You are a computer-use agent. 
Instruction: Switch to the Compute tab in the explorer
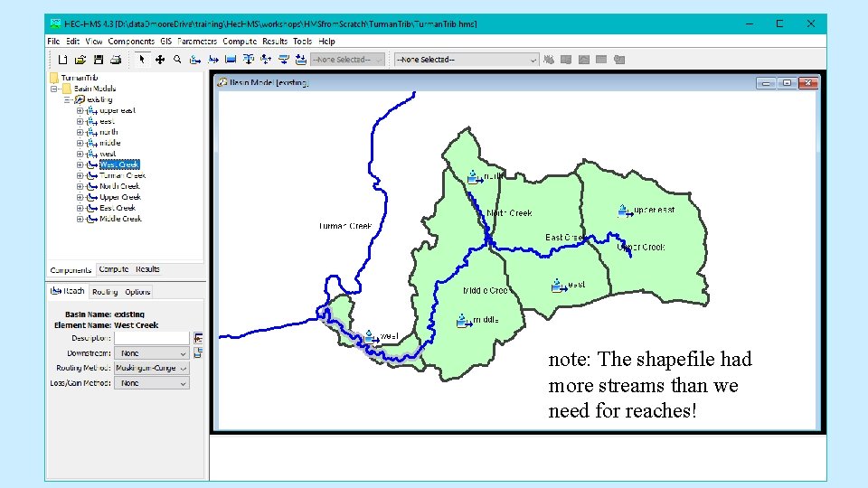tap(114, 269)
